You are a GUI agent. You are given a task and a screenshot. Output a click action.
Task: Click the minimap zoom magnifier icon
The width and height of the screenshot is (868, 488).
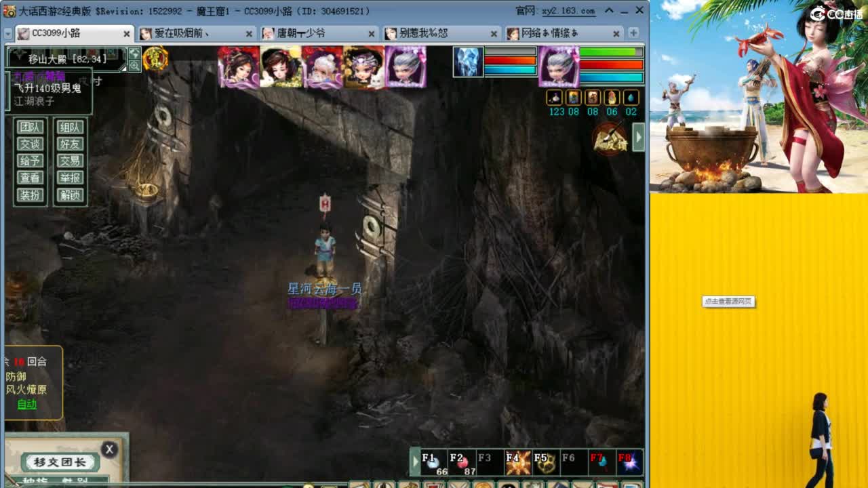[134, 65]
